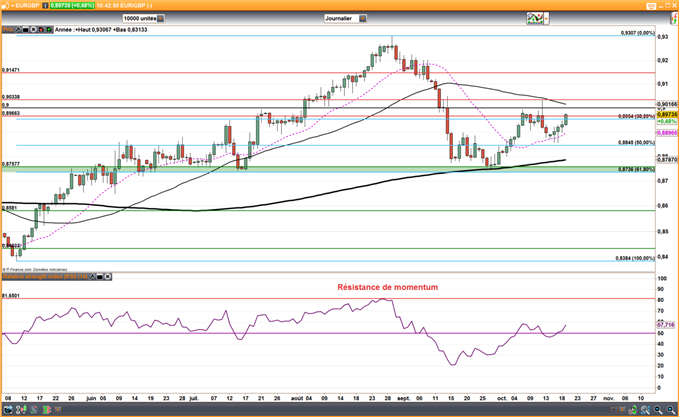Click the 0,8954 (38,20%) Fibonacci label
679x417 pixels.
tap(637, 116)
